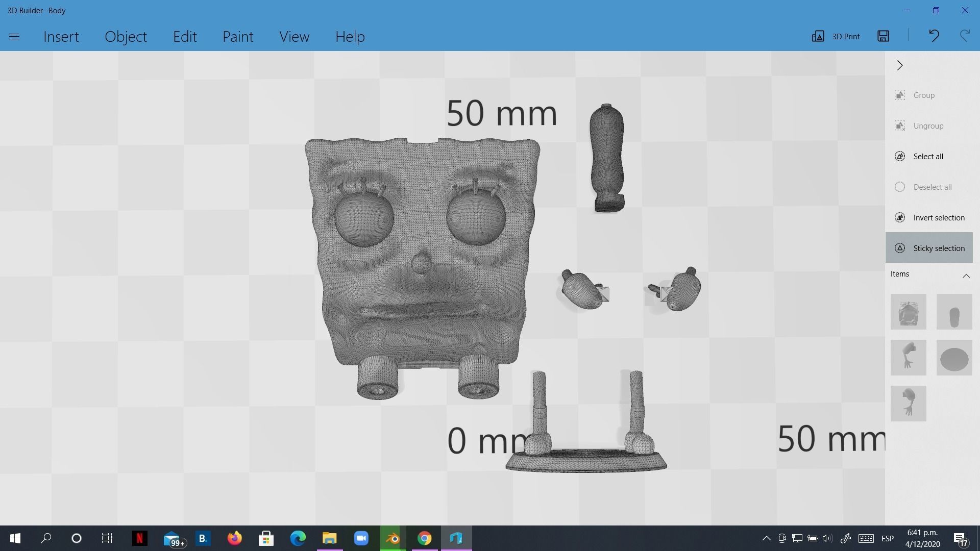Save the model with the disk icon
The width and height of the screenshot is (980, 551).
883,36
